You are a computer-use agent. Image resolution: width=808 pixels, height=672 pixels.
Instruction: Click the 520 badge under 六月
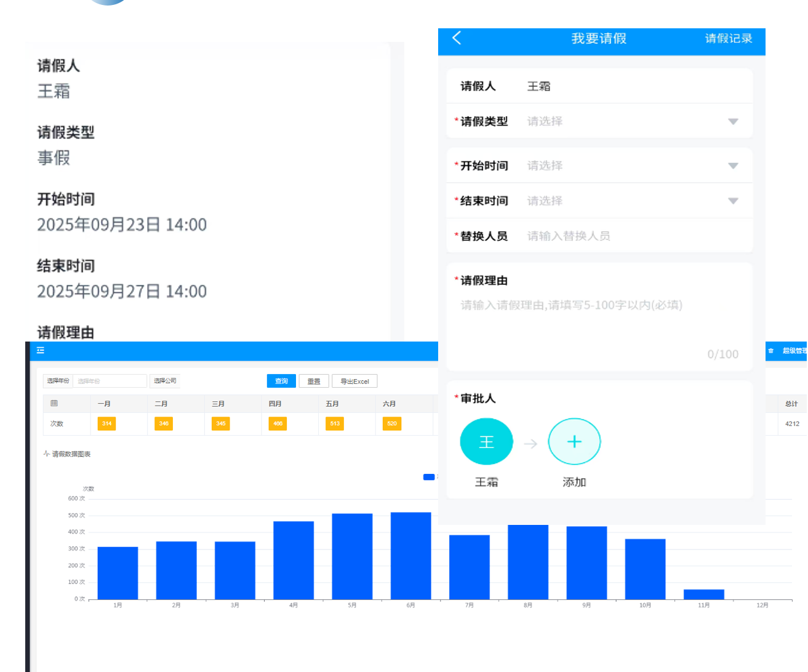tap(392, 423)
